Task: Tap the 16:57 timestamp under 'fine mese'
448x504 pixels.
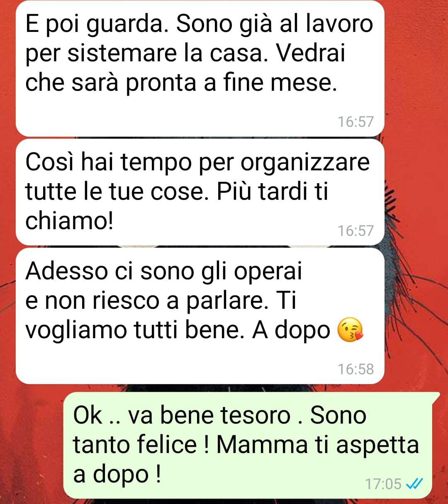Action: 355,121
